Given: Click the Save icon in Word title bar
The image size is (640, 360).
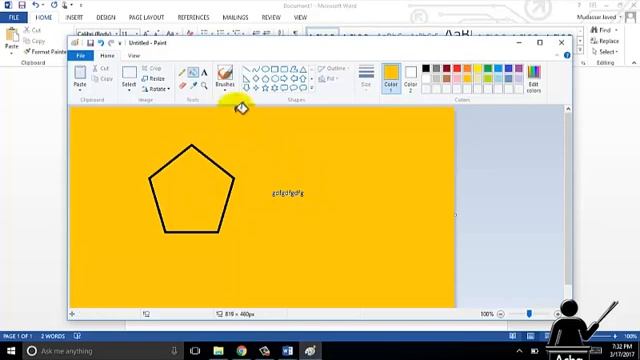Looking at the screenshot, I should click(x=22, y=5).
